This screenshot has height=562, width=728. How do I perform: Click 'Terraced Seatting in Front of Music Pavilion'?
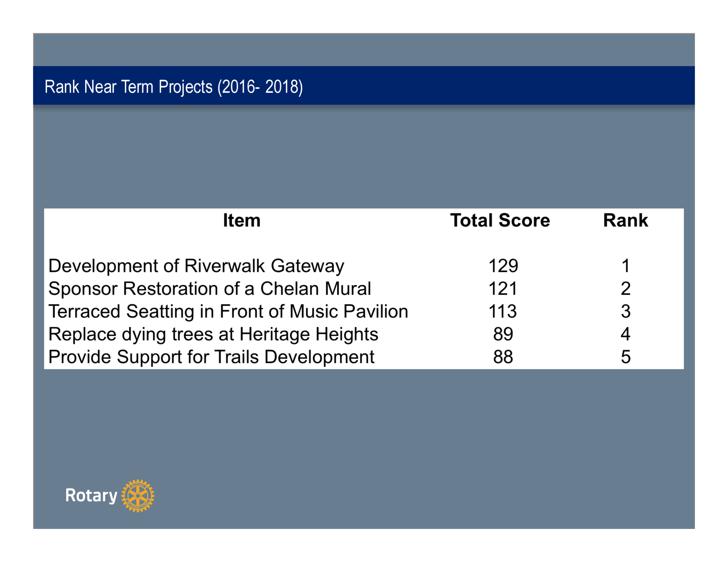pyautogui.click(x=228, y=312)
